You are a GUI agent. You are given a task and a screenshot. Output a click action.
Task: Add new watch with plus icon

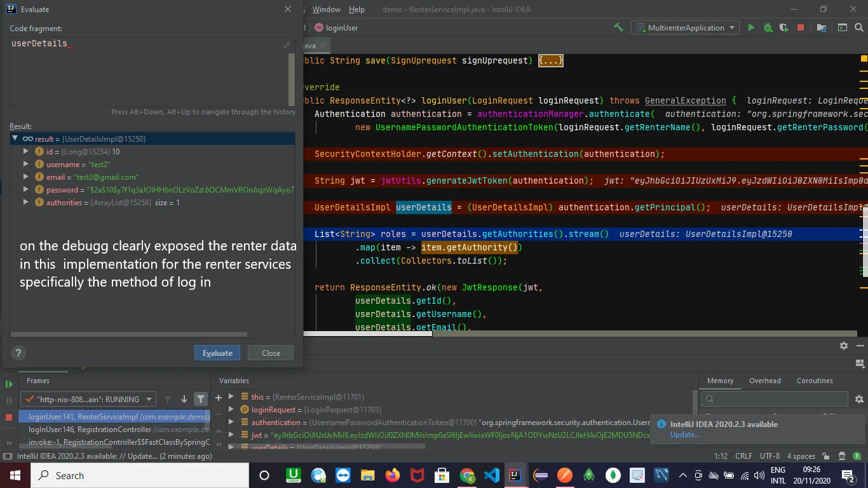pyautogui.click(x=219, y=397)
